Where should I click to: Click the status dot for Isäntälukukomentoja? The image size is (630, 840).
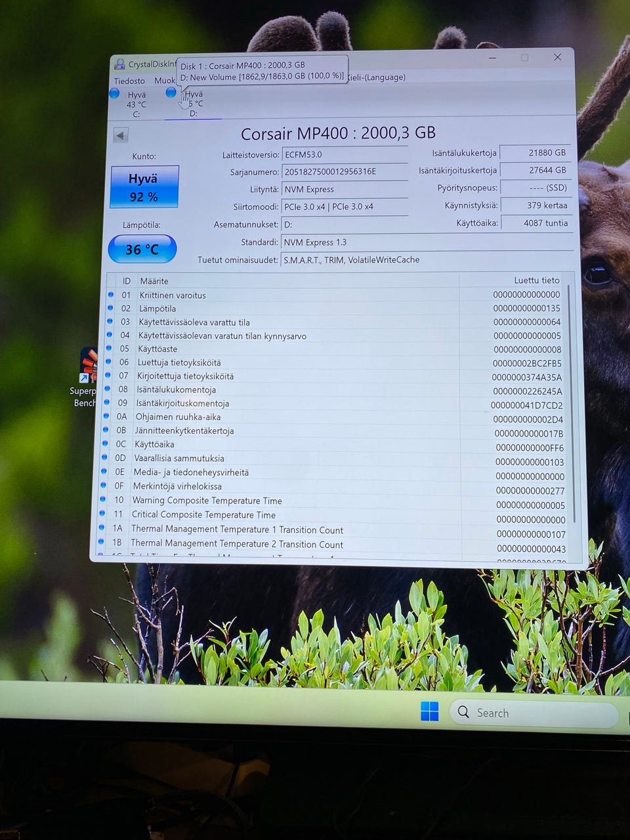107,388
